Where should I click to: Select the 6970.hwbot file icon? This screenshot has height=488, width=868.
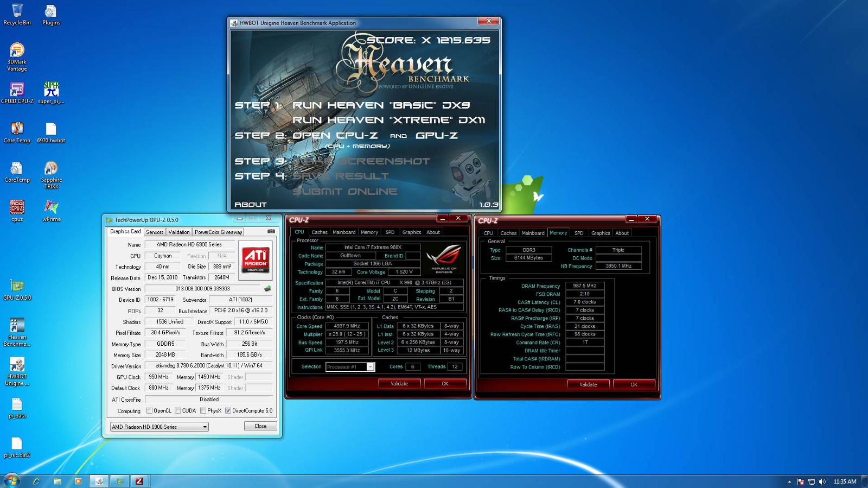click(51, 132)
